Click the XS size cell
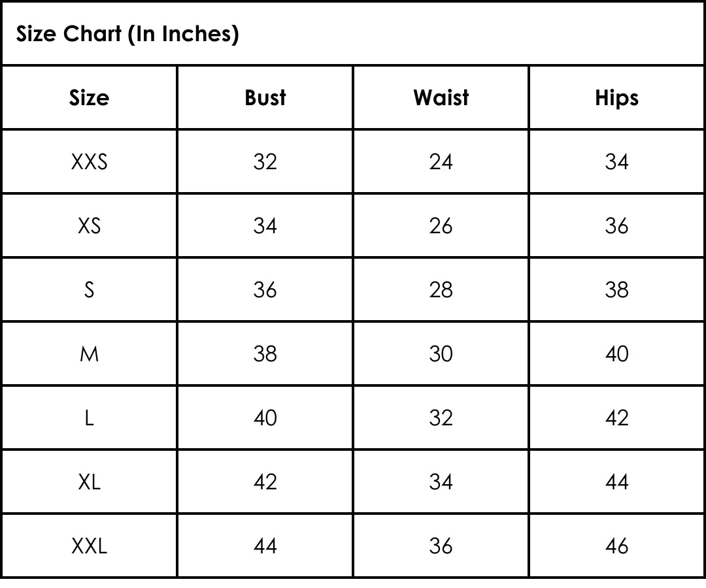706x588 pixels. 89,225
